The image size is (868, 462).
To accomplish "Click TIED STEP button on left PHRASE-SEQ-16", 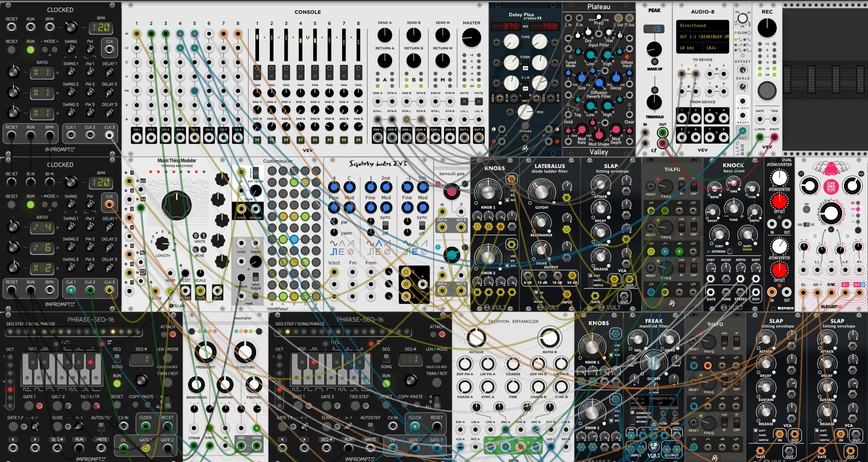I will (x=86, y=406).
